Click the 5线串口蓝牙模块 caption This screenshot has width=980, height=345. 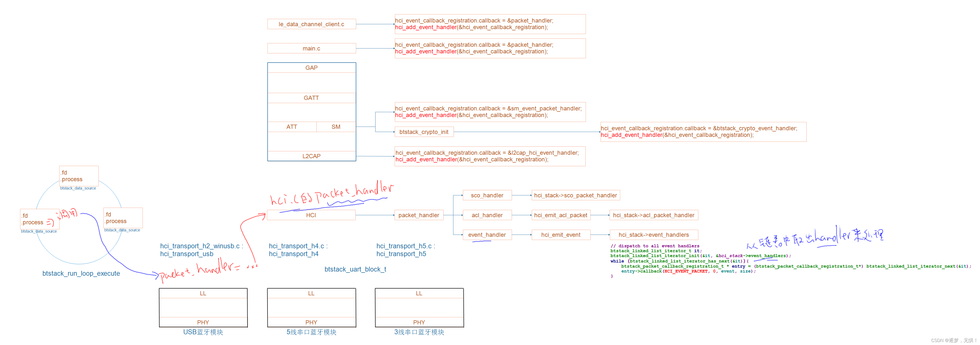pos(312,332)
